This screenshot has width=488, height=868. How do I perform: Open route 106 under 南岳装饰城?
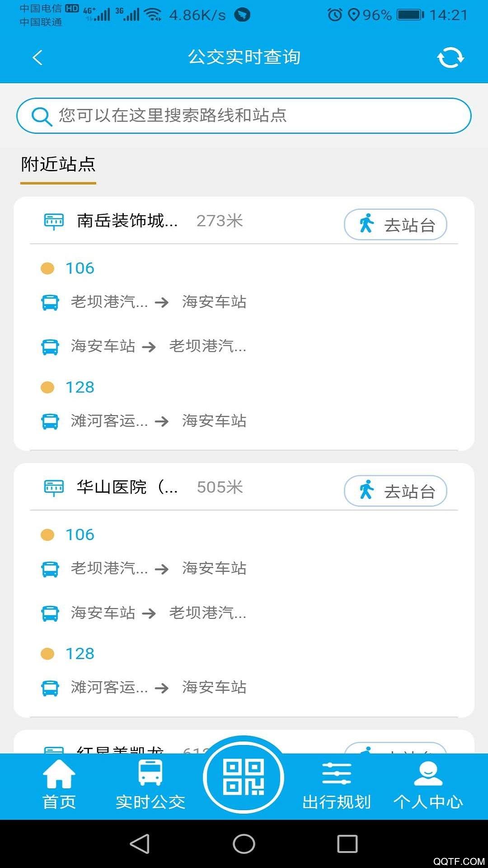click(x=80, y=269)
